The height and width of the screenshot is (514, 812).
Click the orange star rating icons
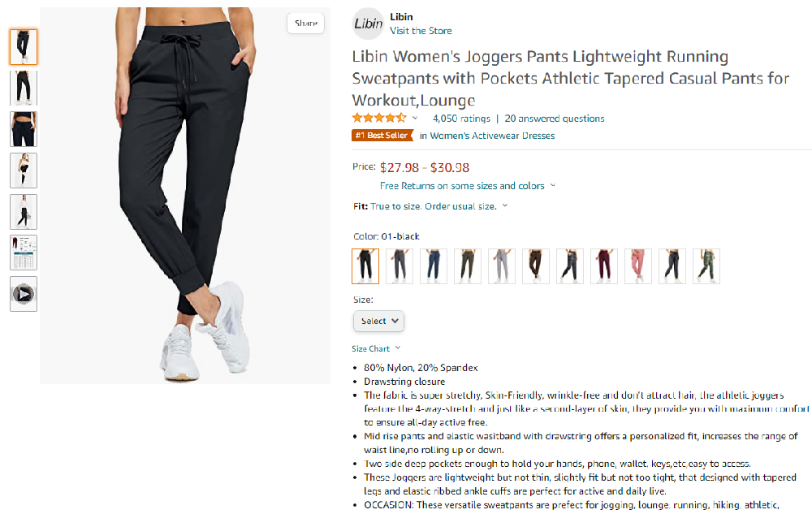point(379,118)
